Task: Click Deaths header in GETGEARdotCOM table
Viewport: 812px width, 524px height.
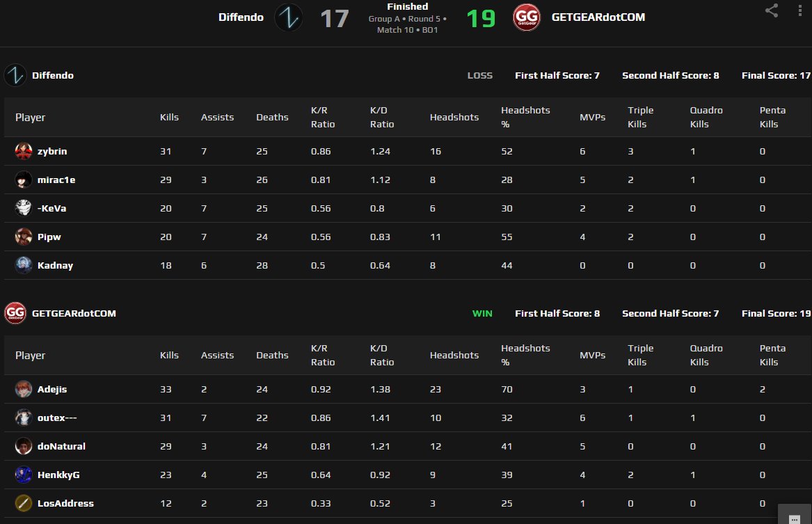Action: (272, 355)
